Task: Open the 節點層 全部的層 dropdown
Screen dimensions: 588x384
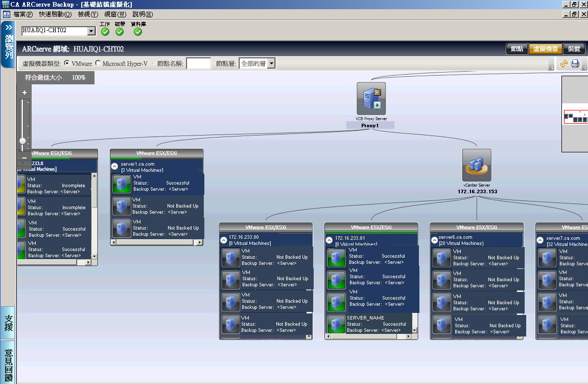Action: tap(272, 63)
